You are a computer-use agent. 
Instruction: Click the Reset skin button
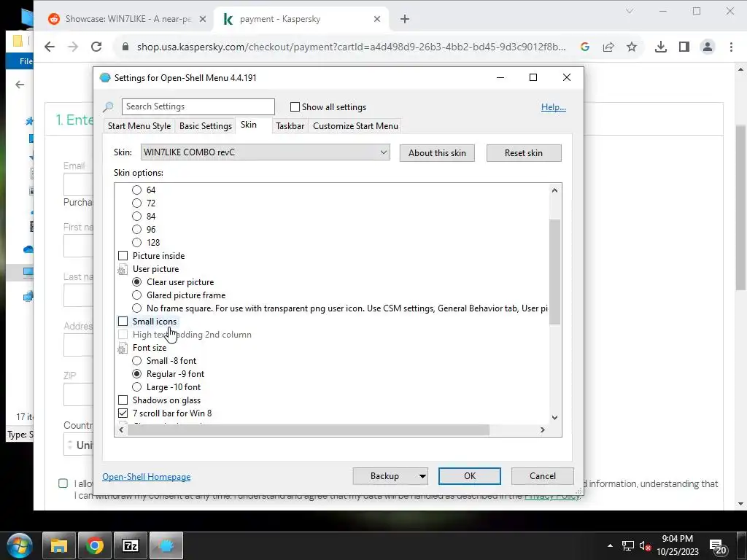click(524, 153)
